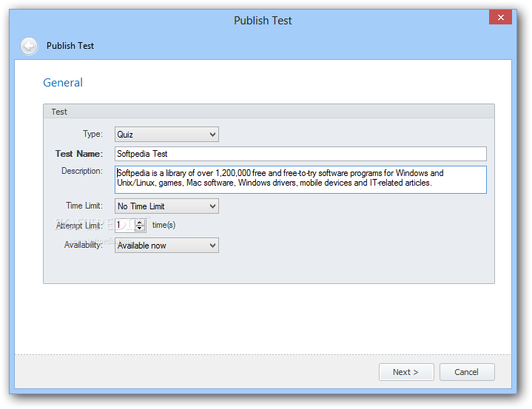Click the General section heading

tap(63, 83)
